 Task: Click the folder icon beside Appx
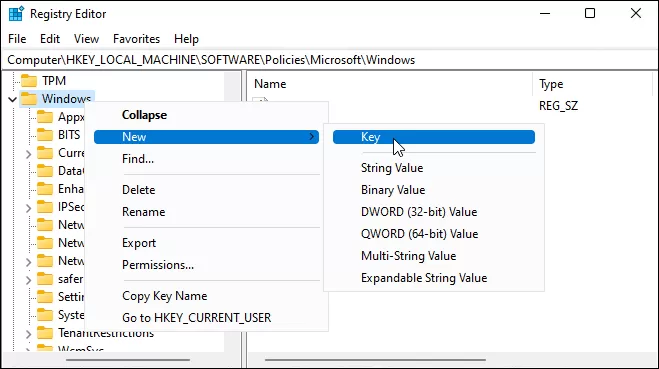[45, 117]
